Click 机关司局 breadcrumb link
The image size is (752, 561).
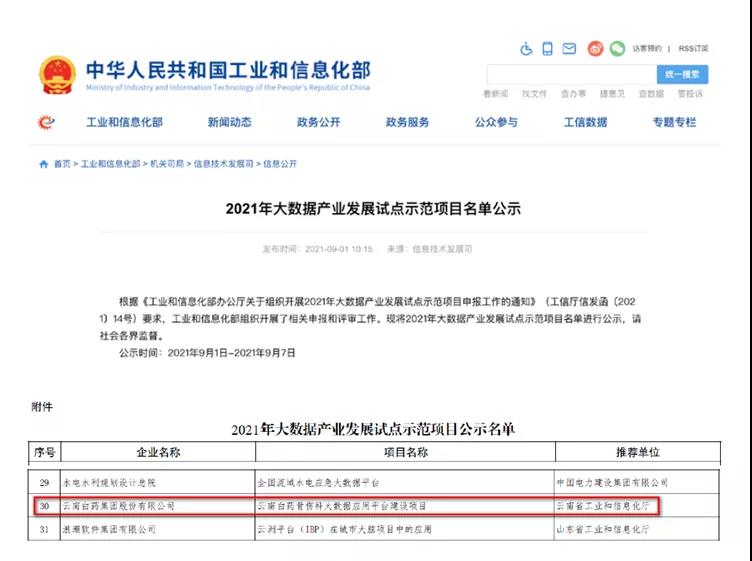167,164
